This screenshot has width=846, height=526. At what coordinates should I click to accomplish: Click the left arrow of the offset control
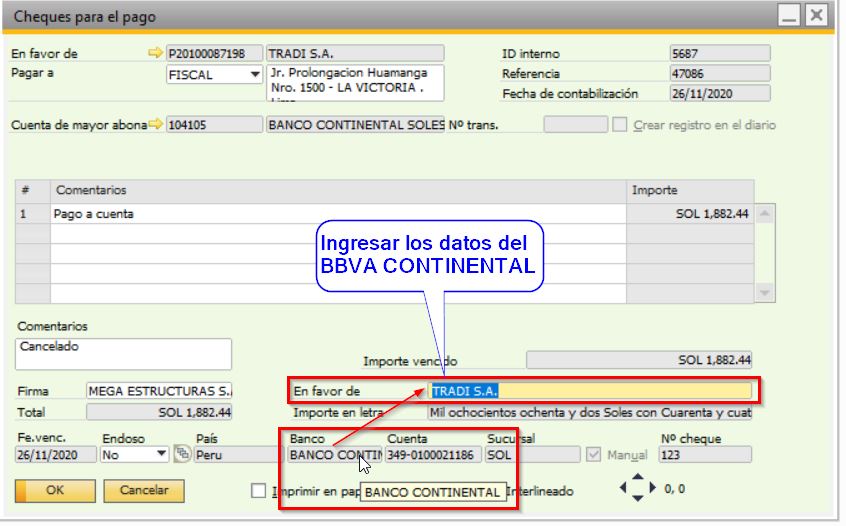point(623,488)
